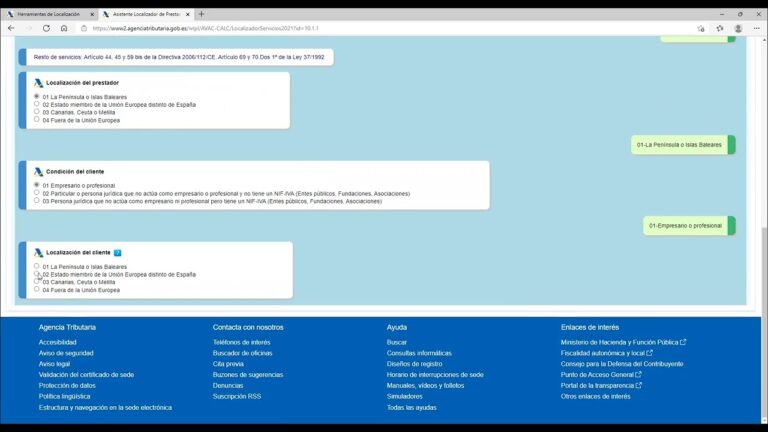Click the external link icon after Ministerio de Hacienda

click(683, 342)
